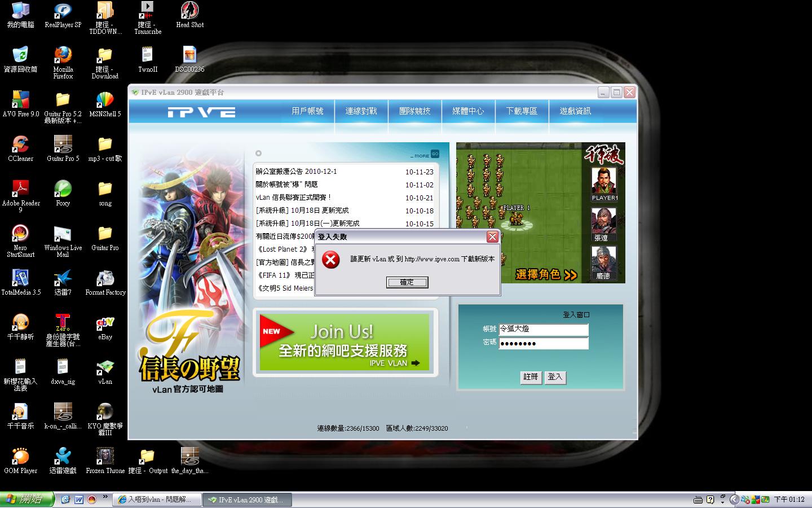Open the 連線對戰 menu tab
Screen dimensions: 812x508
(x=361, y=111)
